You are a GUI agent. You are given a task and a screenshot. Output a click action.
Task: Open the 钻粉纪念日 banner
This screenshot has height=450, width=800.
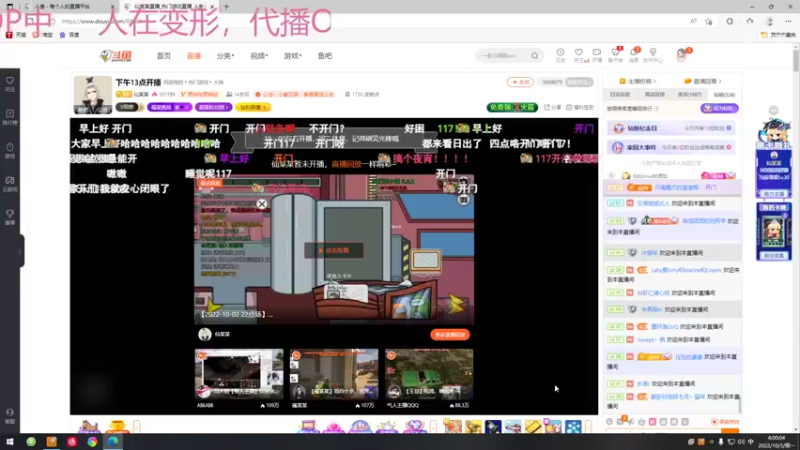click(x=671, y=128)
